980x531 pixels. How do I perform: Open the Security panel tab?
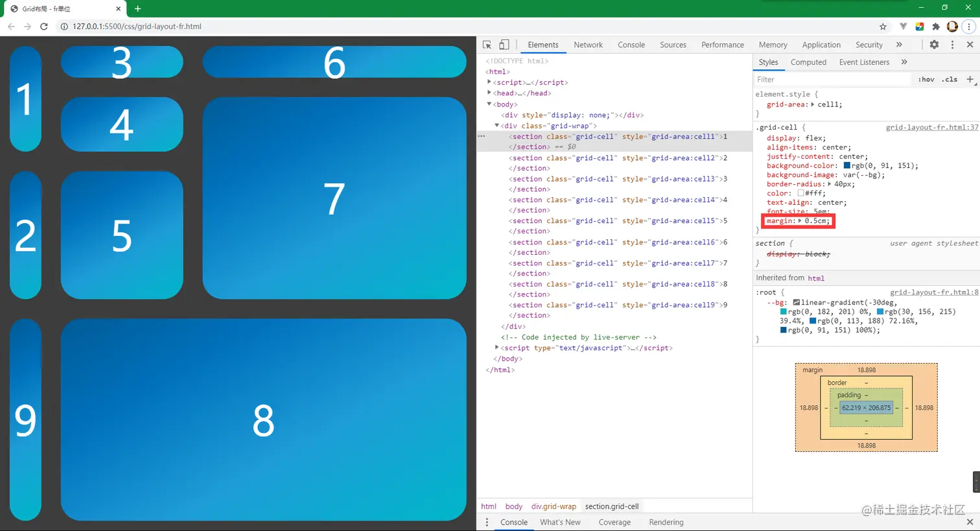[x=869, y=45]
